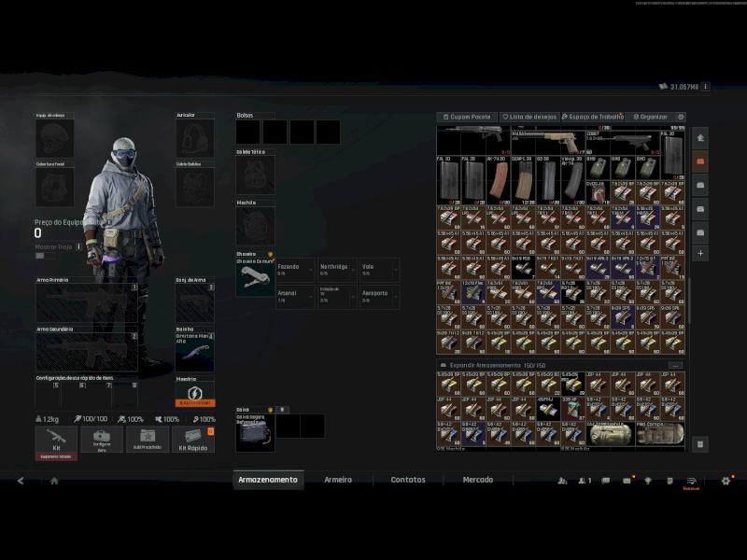Click the Colete Tático vest slot
This screenshot has height=560, width=747.
click(x=255, y=175)
